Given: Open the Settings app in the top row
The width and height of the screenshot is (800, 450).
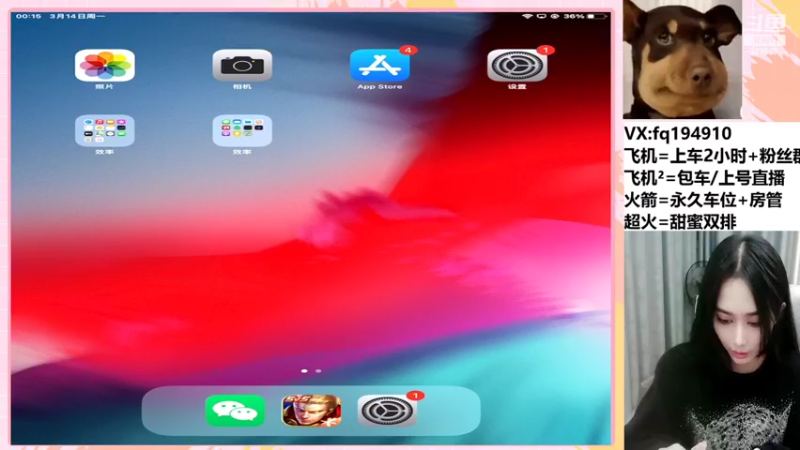Looking at the screenshot, I should 517,65.
